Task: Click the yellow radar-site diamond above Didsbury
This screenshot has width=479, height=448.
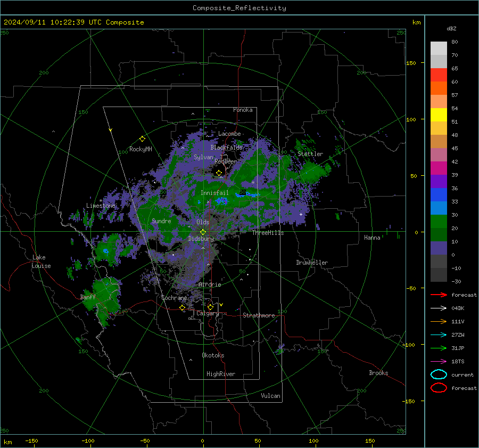Action: click(x=203, y=232)
